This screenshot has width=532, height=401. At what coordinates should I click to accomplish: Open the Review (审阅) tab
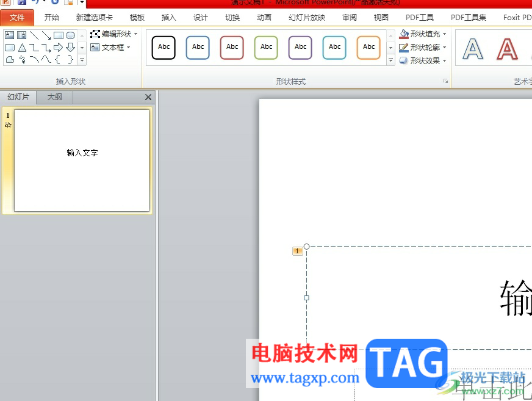[350, 17]
